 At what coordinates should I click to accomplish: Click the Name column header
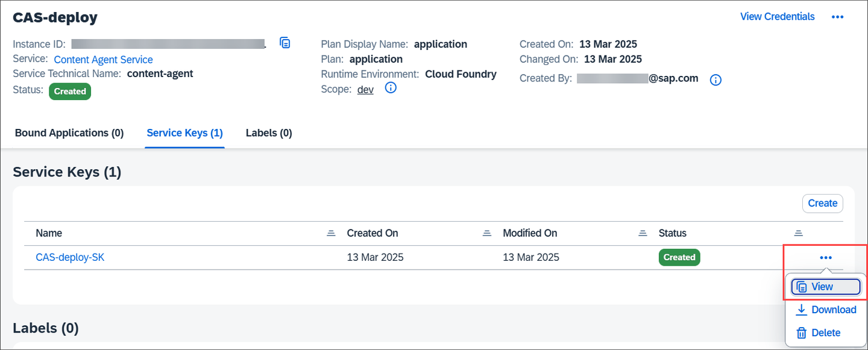[x=49, y=233]
